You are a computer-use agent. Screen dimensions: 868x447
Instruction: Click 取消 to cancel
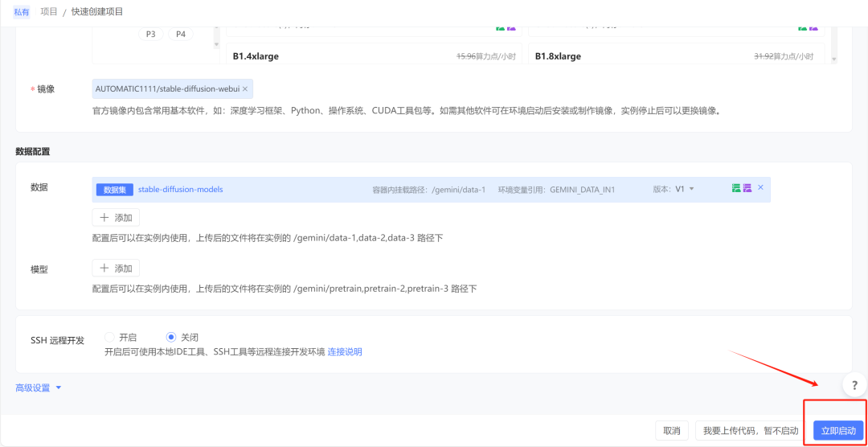[x=671, y=430]
